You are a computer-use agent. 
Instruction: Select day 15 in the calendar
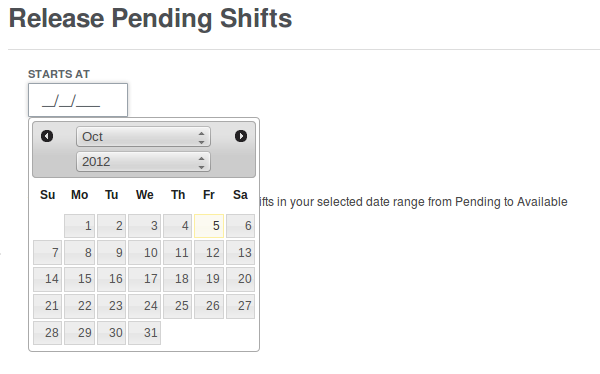click(x=80, y=279)
